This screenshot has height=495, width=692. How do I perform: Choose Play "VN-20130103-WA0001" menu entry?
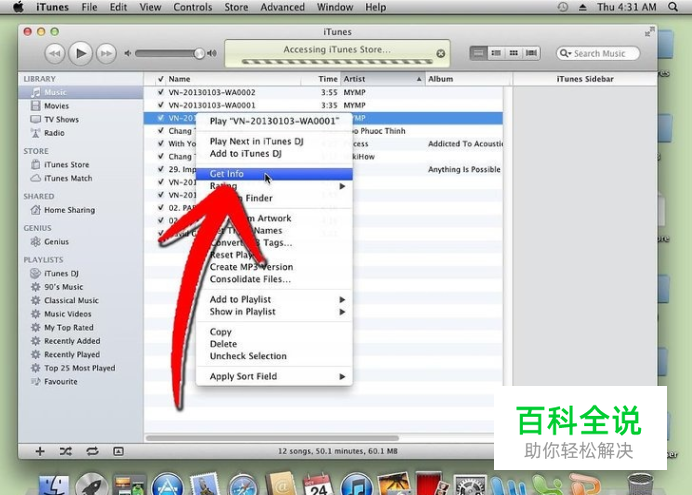[x=274, y=121]
